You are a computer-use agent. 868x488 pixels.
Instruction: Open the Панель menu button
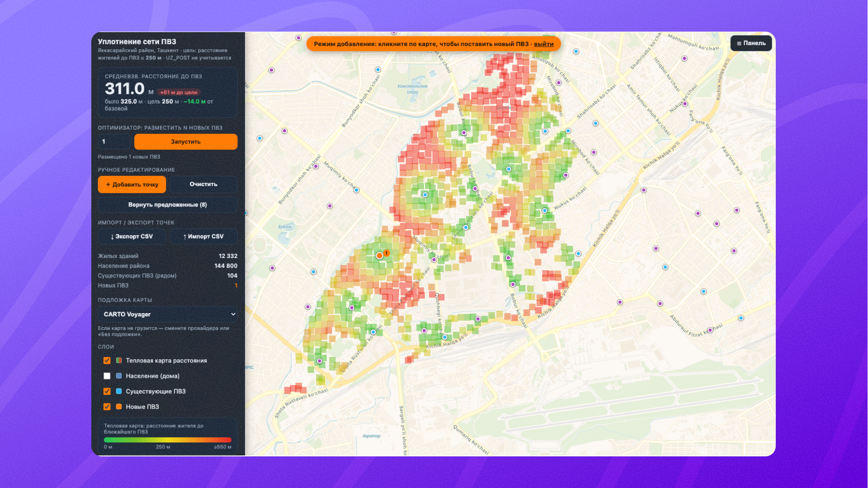pos(751,43)
